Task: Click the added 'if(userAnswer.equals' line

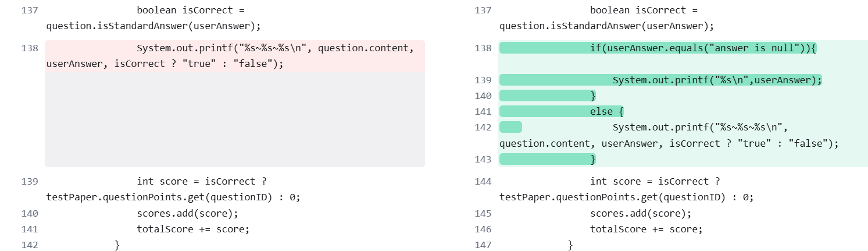Action: (703, 48)
